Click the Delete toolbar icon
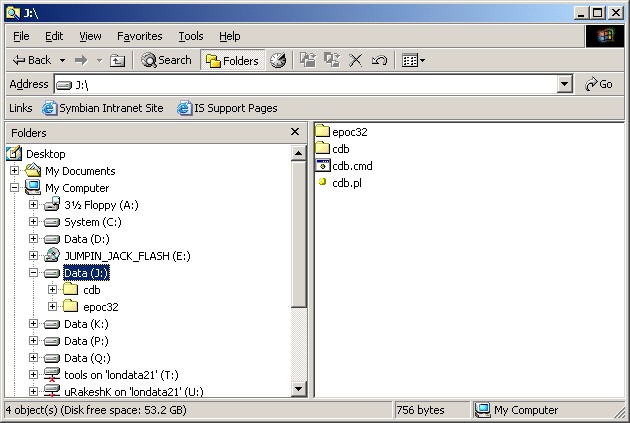The height and width of the screenshot is (423, 630). pyautogui.click(x=355, y=61)
